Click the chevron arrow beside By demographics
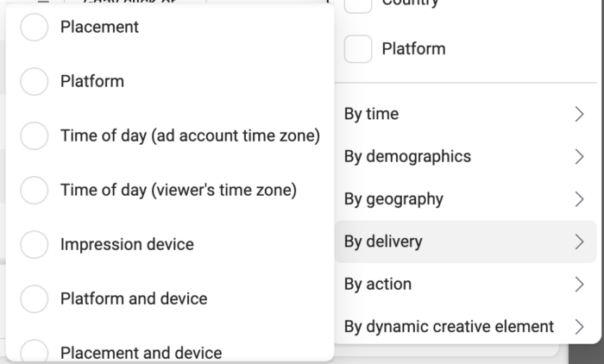The image size is (604, 364). (x=579, y=156)
